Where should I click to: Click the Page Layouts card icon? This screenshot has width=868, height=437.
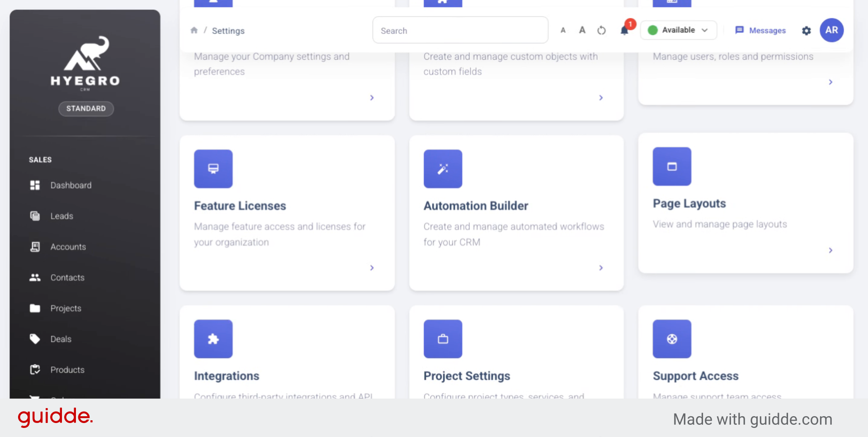[x=672, y=166]
